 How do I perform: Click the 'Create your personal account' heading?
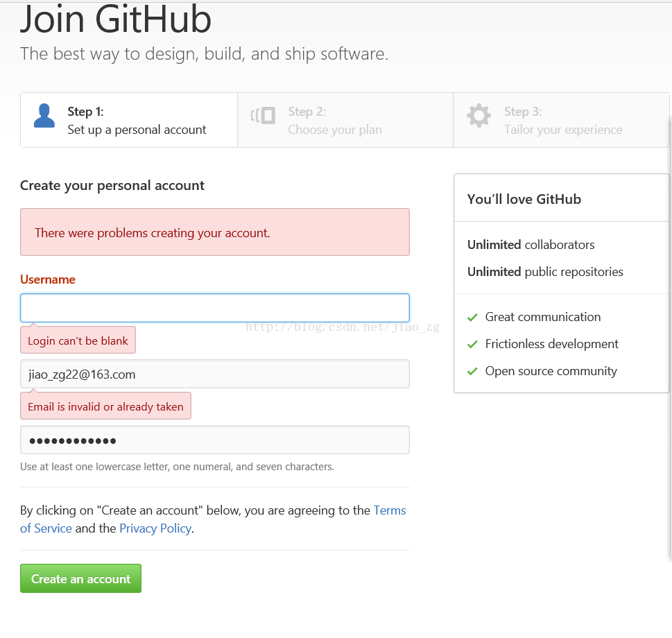coord(112,186)
